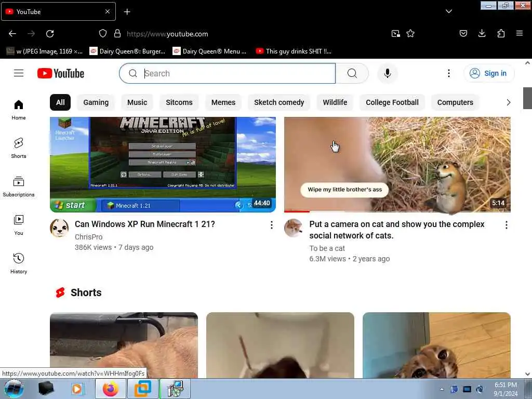Click the taskbar clock showing 6:51 PM

point(505,389)
